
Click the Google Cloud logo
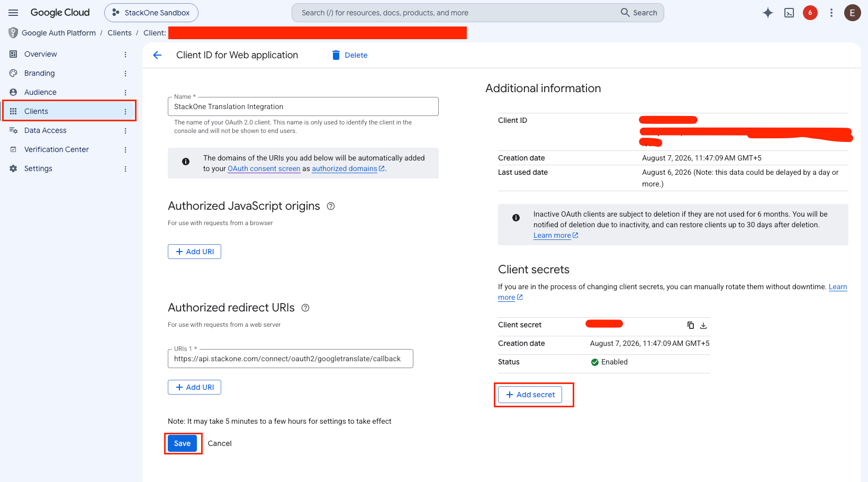click(x=60, y=13)
